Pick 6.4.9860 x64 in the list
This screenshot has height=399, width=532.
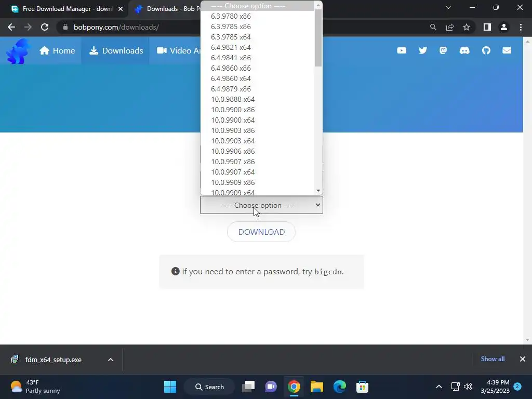click(257, 79)
